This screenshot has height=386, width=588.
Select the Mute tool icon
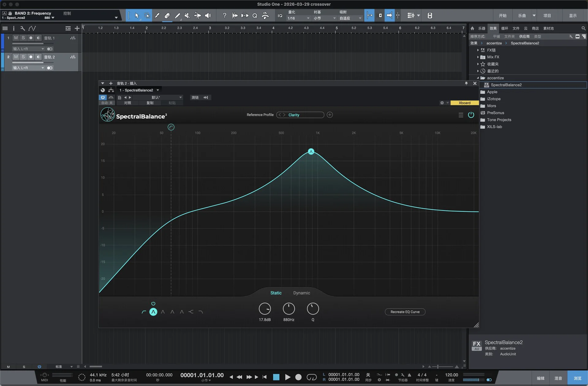pyautogui.click(x=187, y=16)
